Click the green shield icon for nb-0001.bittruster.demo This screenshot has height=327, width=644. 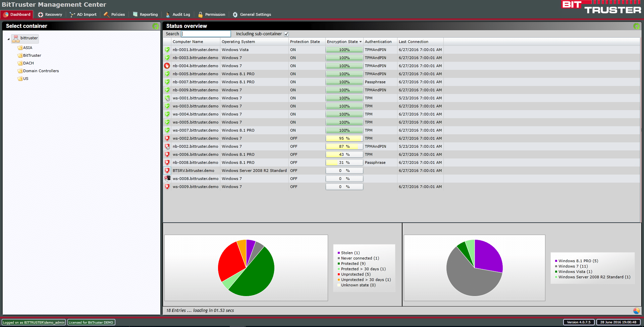coord(167,50)
